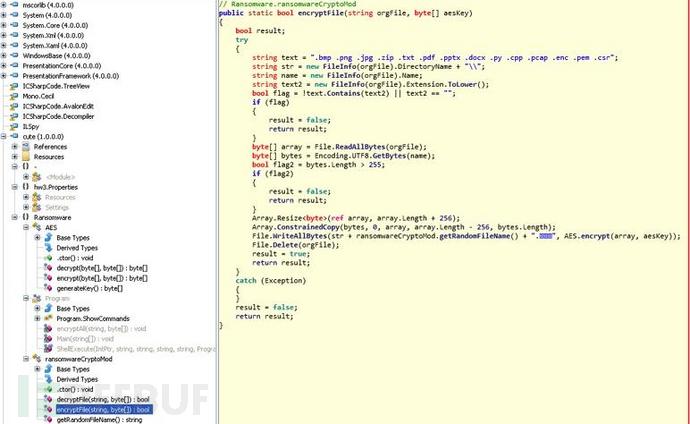Image resolution: width=690 pixels, height=424 pixels.
Task: Click the Mono.Cecil reference icon
Action: tap(14, 96)
